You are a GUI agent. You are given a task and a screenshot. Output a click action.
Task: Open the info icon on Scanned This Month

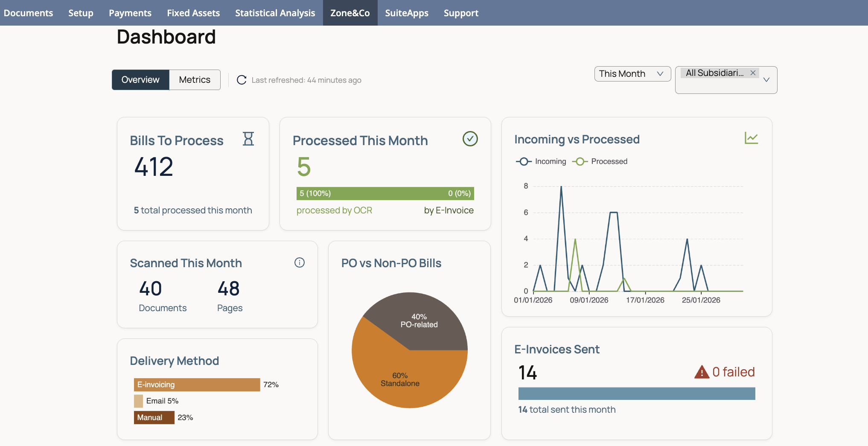tap(299, 262)
